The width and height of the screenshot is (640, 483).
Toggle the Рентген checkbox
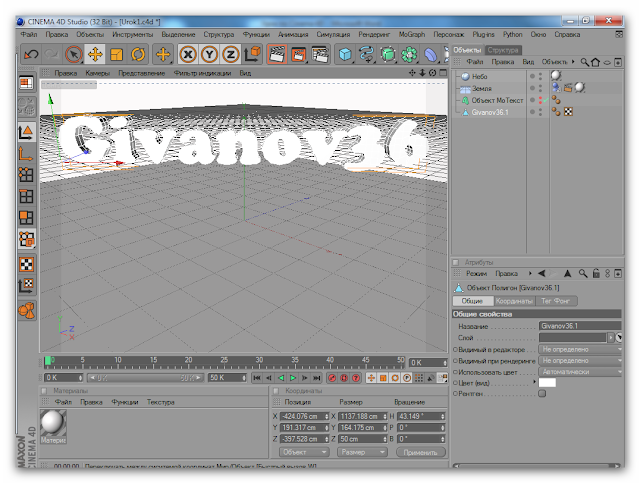pos(542,394)
